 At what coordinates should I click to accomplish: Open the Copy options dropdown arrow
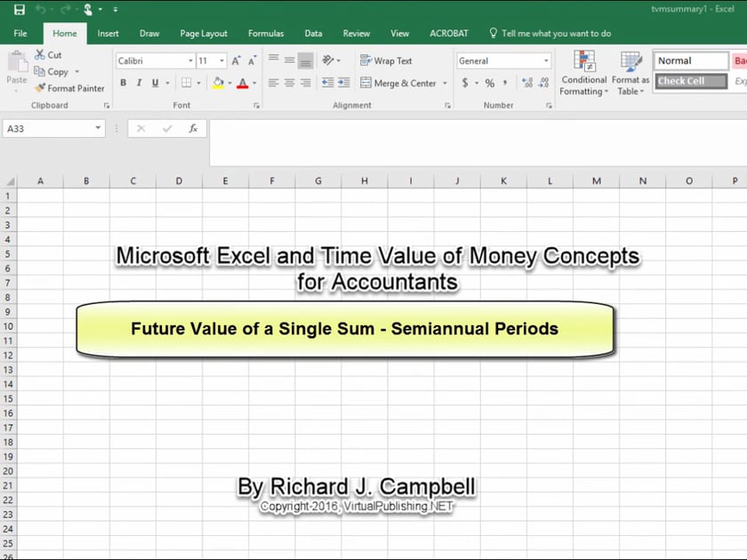tap(76, 72)
